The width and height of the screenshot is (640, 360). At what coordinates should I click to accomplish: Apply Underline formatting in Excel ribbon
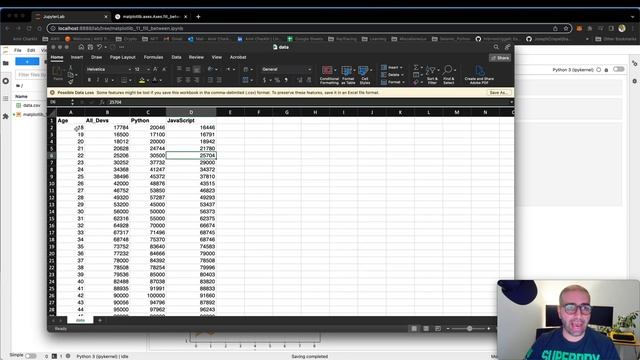click(x=107, y=80)
